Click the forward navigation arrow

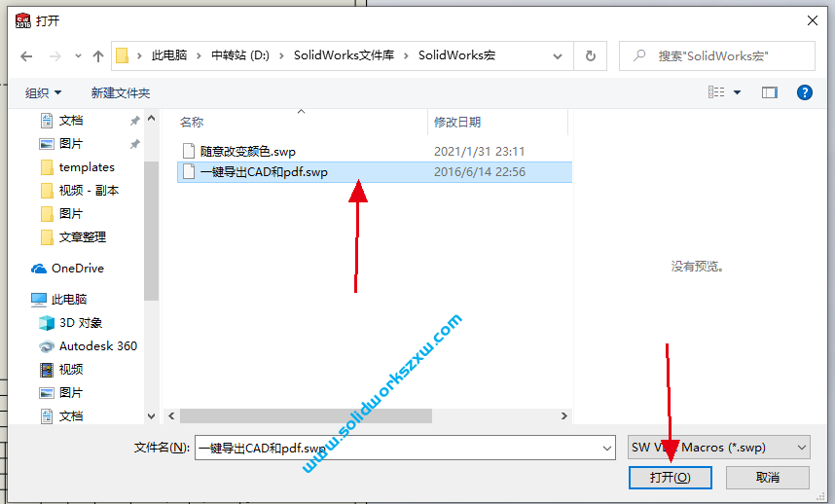(x=54, y=55)
